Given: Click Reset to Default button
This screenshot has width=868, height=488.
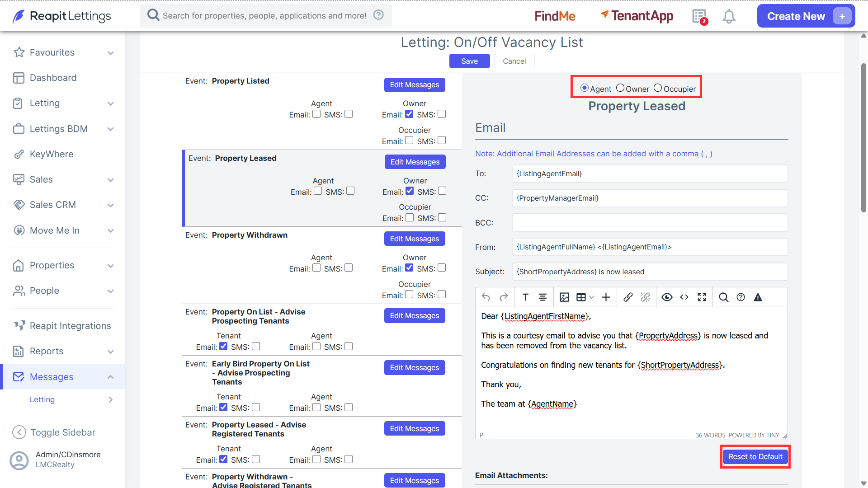Looking at the screenshot, I should coord(755,457).
